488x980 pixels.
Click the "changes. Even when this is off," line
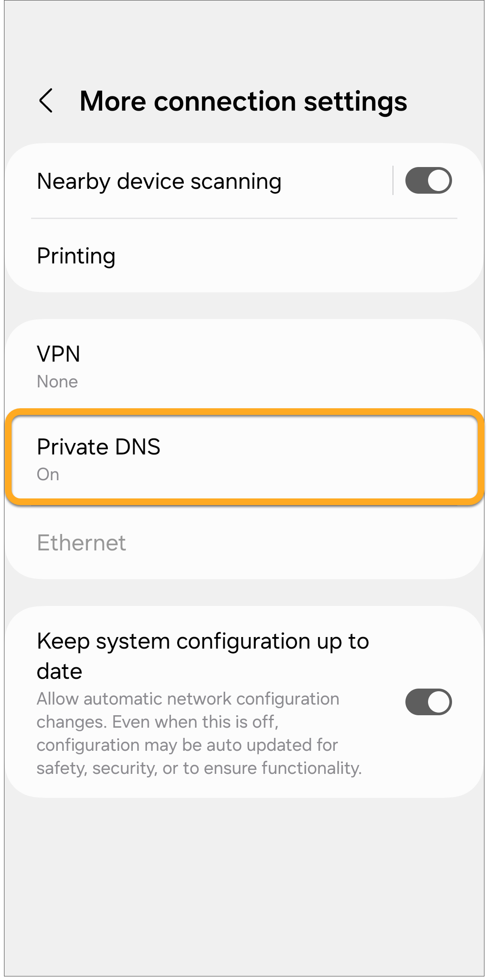(x=157, y=722)
